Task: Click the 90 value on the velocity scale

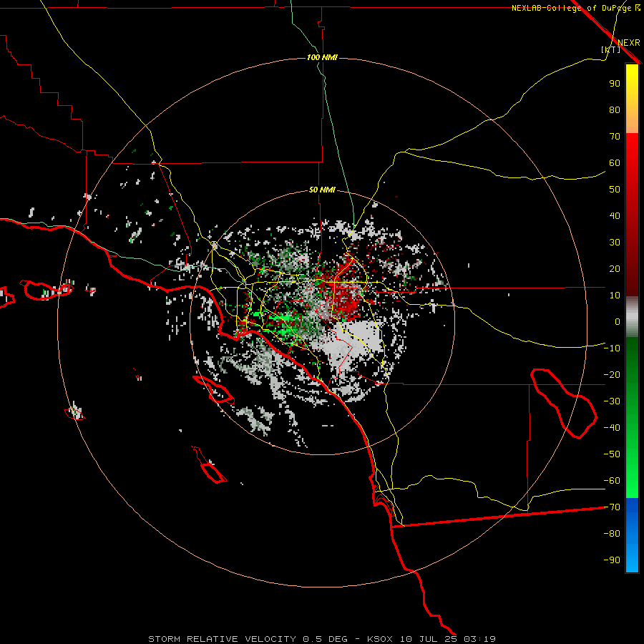Action: [615, 84]
